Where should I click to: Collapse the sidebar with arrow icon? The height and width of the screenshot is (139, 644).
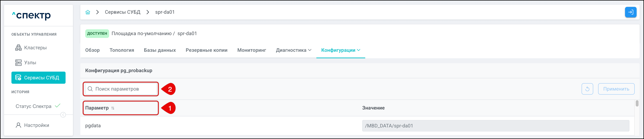click(x=63, y=115)
